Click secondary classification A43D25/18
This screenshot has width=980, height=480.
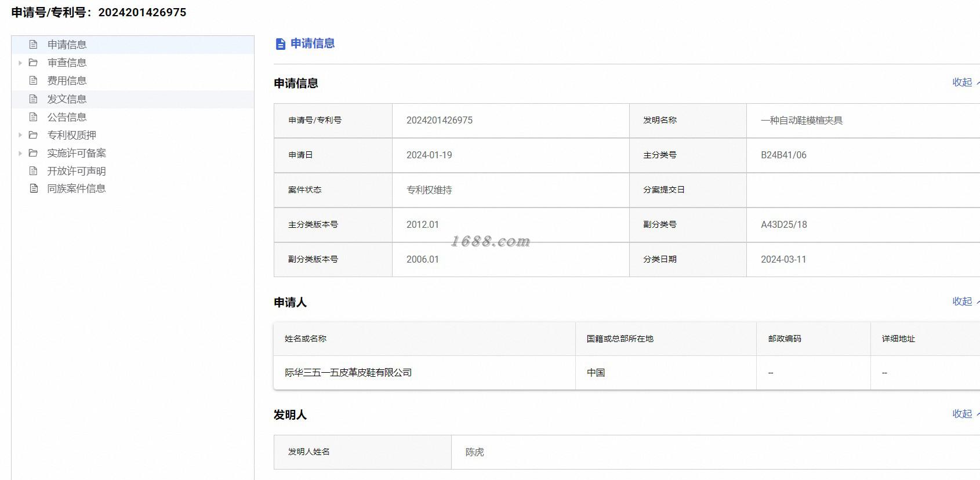pyautogui.click(x=784, y=225)
